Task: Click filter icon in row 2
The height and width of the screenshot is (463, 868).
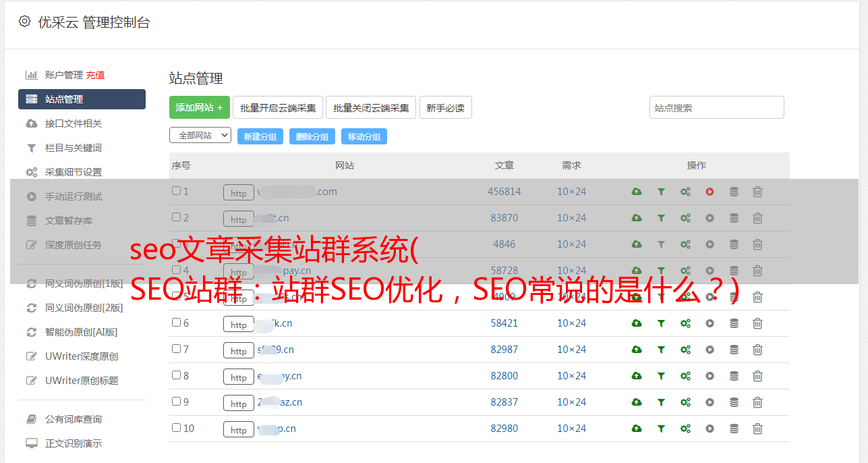Action: coord(661,218)
